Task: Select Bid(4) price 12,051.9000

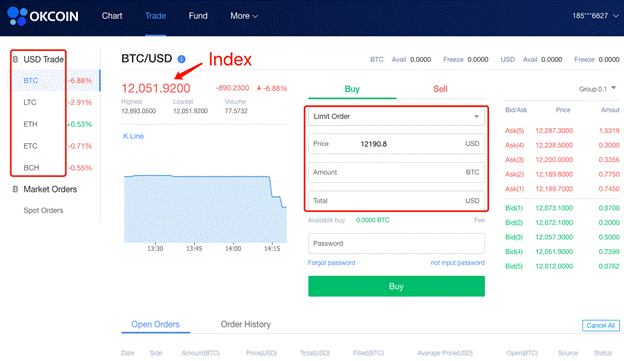Action: [x=554, y=252]
